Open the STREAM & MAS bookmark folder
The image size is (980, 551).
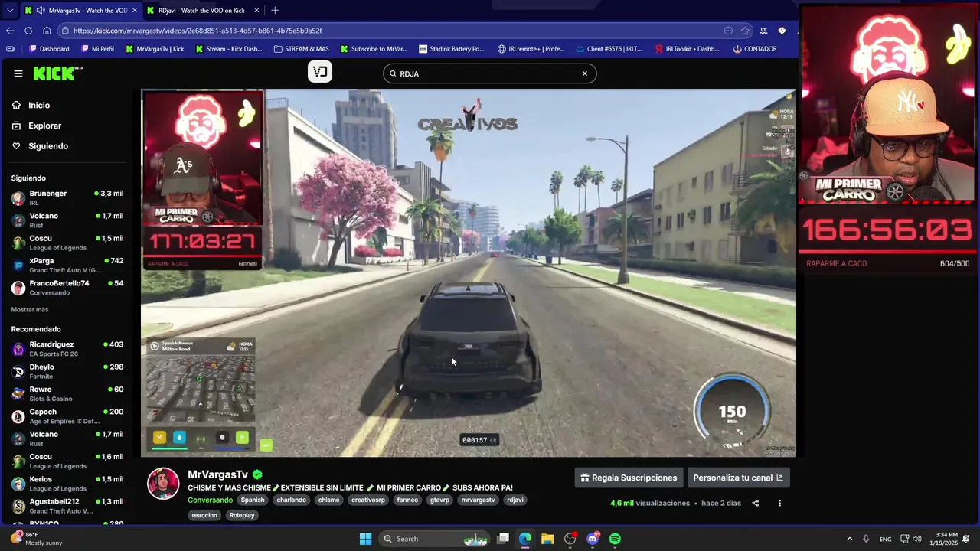coord(301,49)
